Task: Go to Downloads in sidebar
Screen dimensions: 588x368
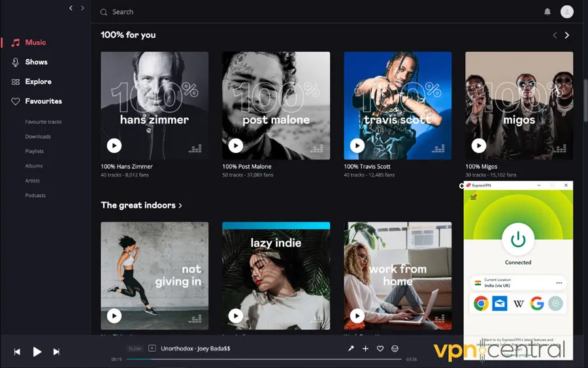Action: coord(38,137)
